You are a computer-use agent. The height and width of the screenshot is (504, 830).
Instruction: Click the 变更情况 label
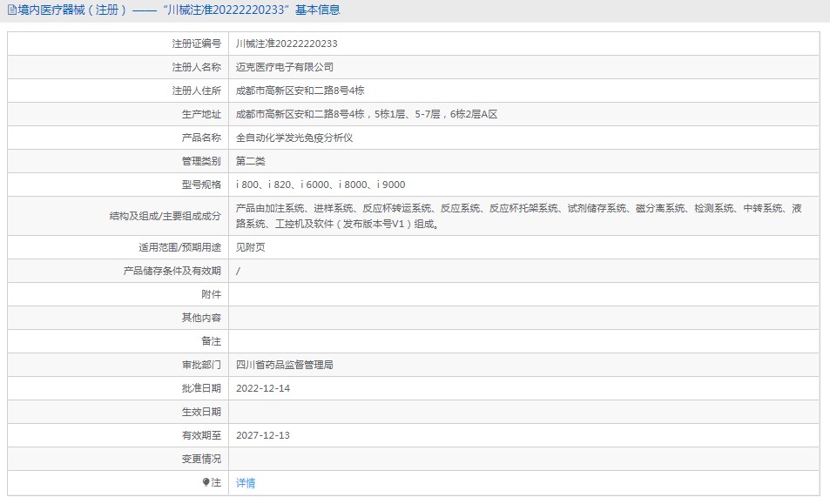[201, 459]
